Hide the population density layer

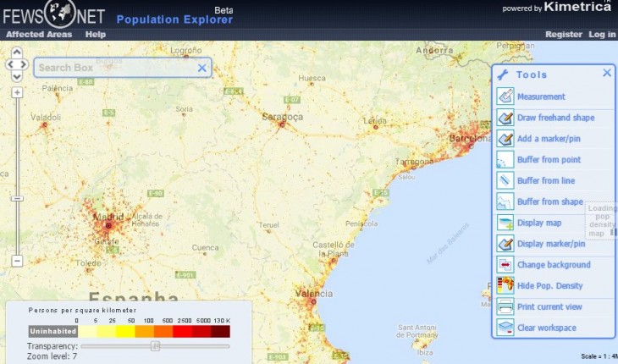505,285
